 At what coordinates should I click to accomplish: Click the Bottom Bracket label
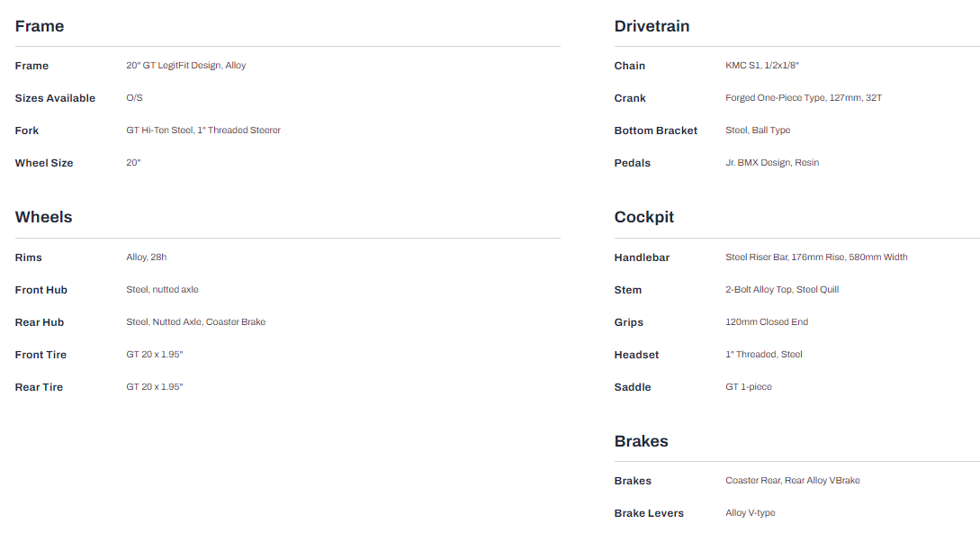tap(655, 131)
